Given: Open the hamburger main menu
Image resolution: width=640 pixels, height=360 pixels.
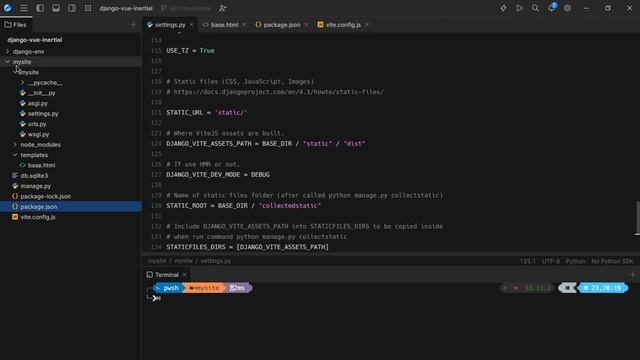Looking at the screenshot, I should [x=24, y=8].
